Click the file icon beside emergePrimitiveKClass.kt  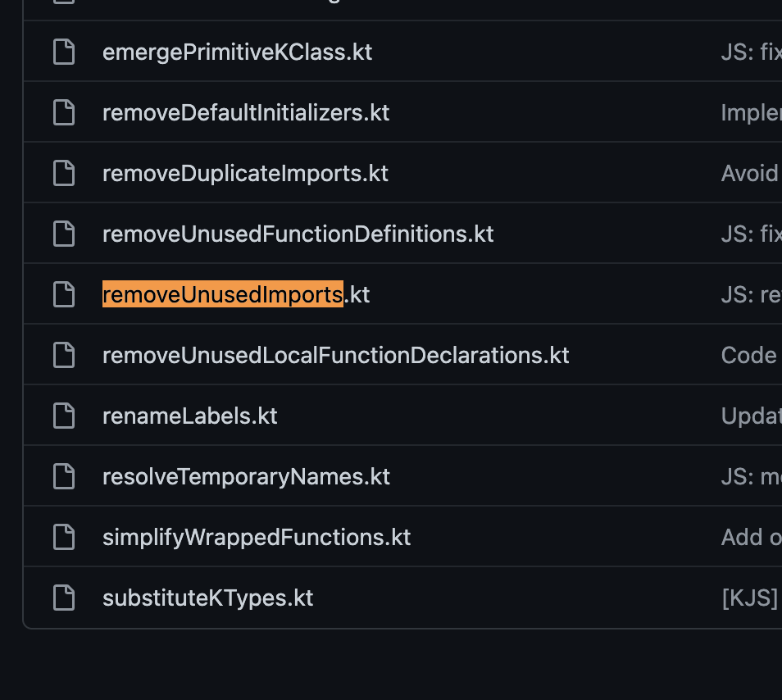[63, 51]
